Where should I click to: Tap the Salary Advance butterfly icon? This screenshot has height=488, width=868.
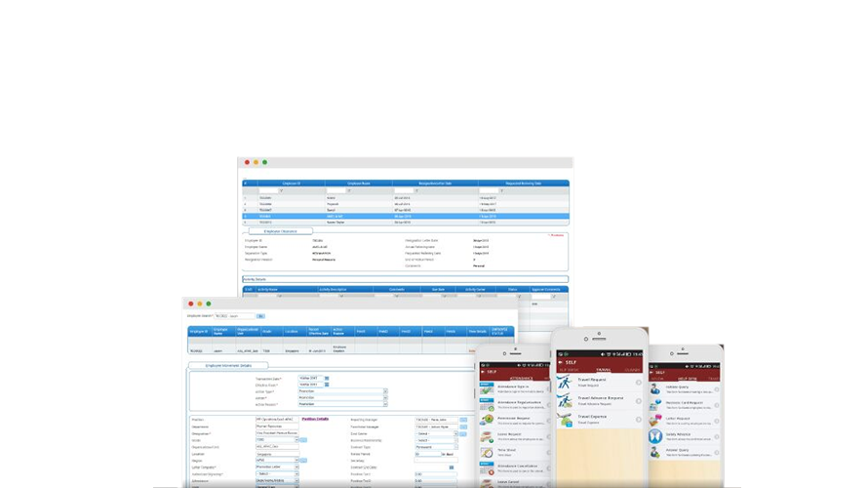(655, 436)
